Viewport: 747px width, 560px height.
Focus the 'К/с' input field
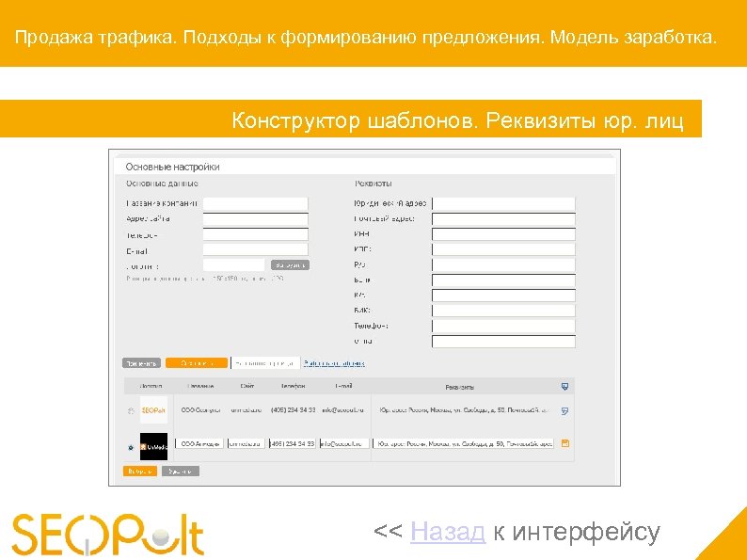[x=503, y=296]
